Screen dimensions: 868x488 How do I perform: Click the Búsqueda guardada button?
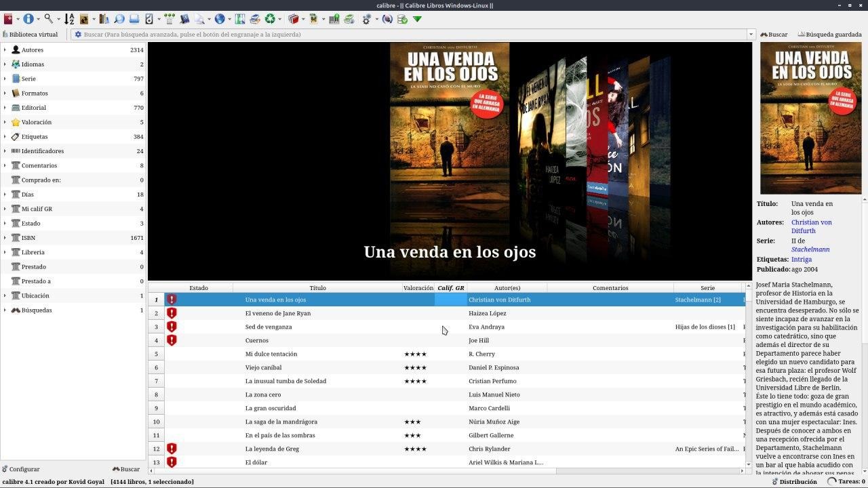point(829,35)
